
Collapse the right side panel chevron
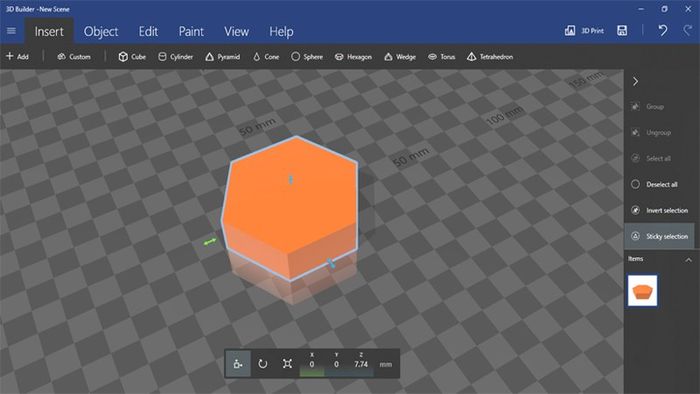(x=635, y=82)
